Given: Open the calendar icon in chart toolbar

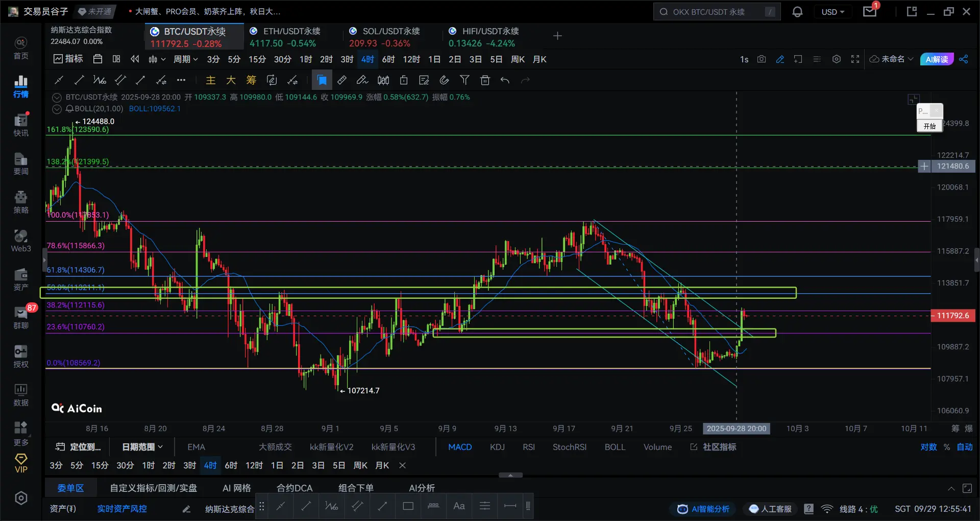Looking at the screenshot, I should 98,59.
